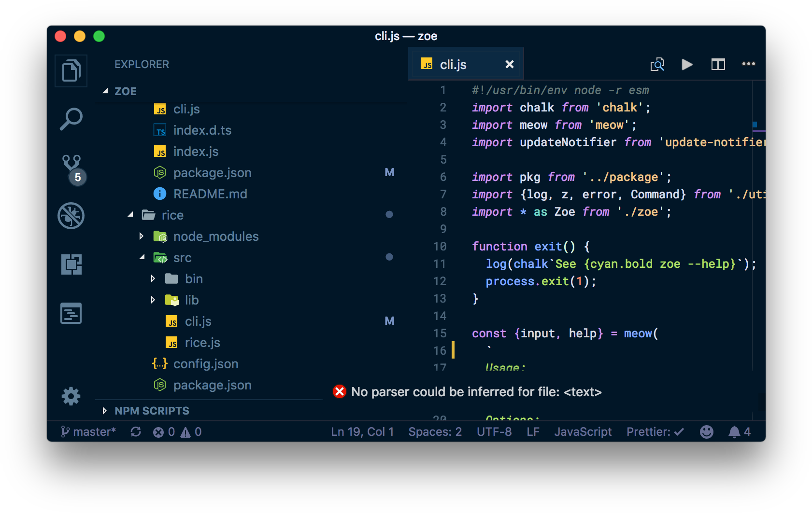The width and height of the screenshot is (812, 513).
Task: Show notifications with the bell icon
Action: coord(734,431)
